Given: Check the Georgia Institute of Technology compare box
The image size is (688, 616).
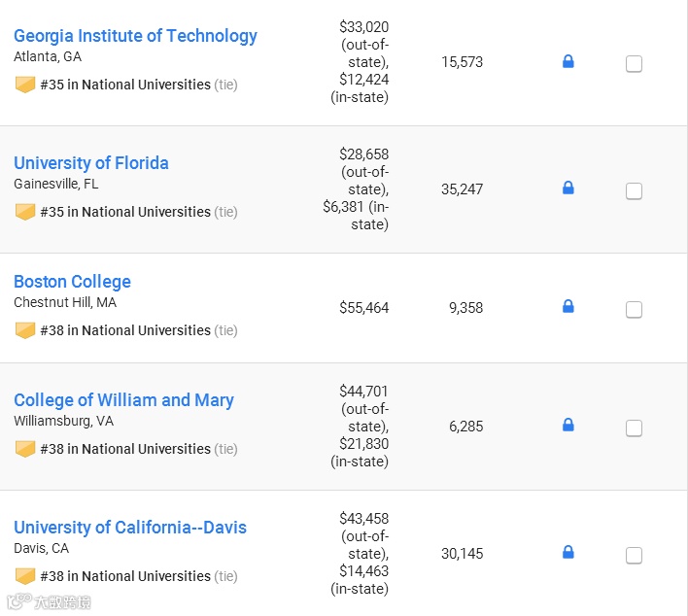Looking at the screenshot, I should (634, 64).
